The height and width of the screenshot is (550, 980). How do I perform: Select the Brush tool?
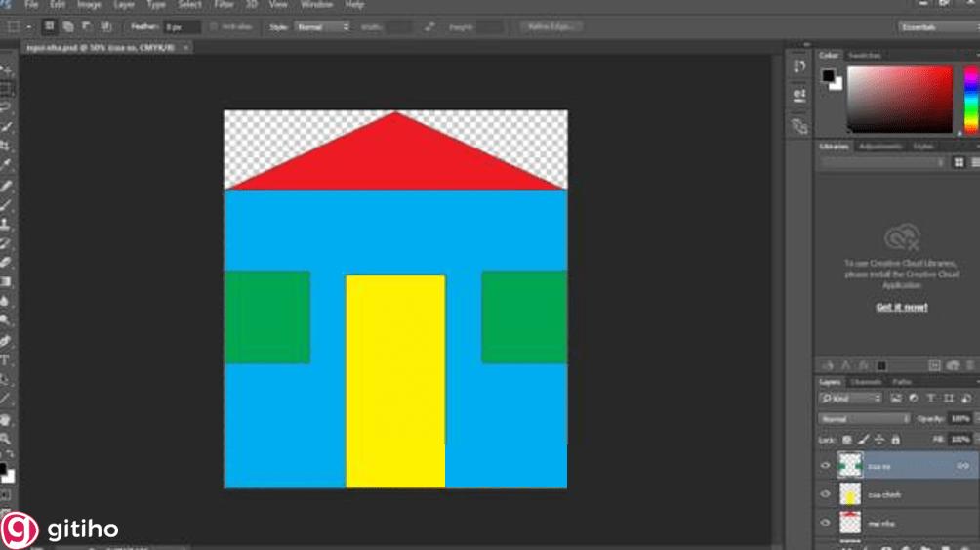(6, 204)
